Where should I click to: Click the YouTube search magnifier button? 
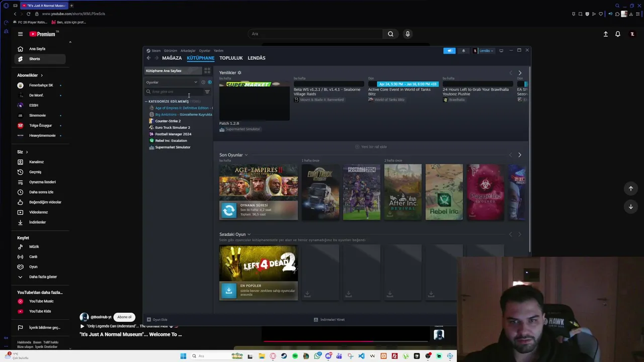point(390,34)
